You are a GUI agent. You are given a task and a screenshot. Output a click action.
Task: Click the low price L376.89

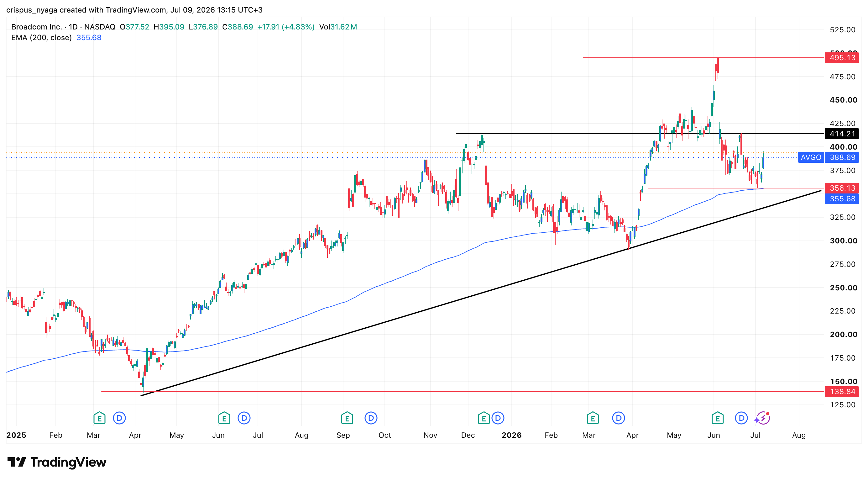(x=203, y=27)
